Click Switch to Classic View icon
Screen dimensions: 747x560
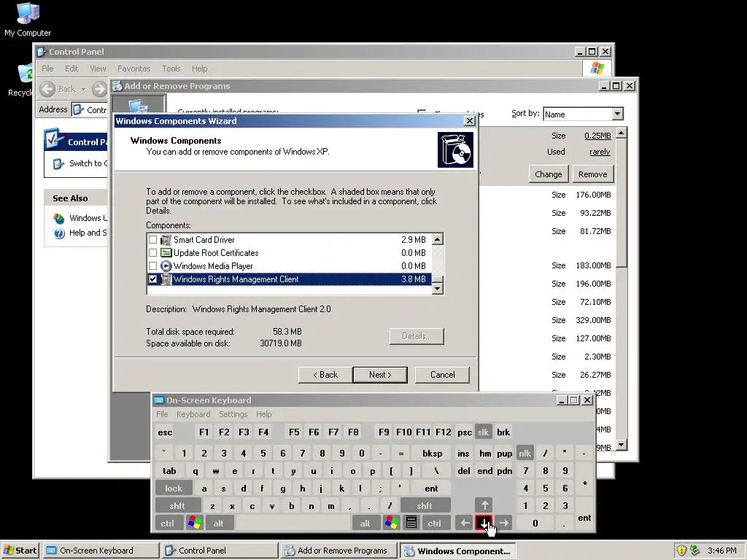[x=58, y=164]
